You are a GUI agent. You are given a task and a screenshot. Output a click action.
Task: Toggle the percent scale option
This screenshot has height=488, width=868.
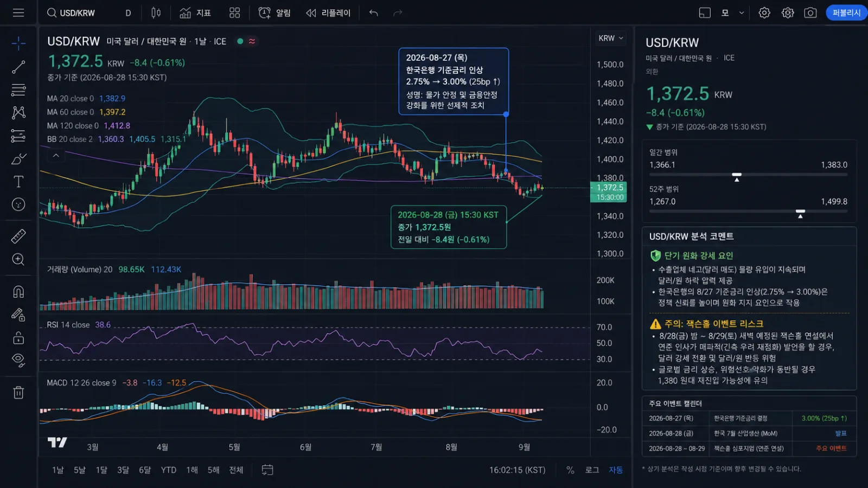(570, 470)
